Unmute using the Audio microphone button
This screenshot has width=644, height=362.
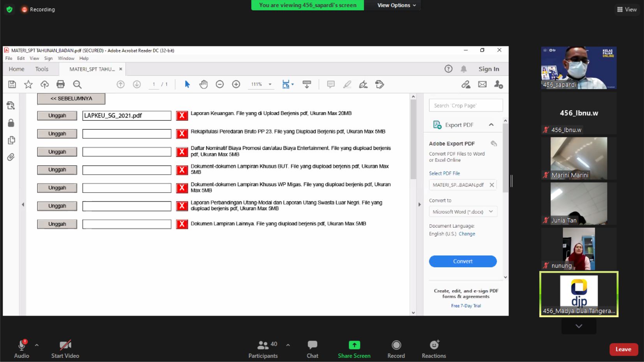pos(22,345)
